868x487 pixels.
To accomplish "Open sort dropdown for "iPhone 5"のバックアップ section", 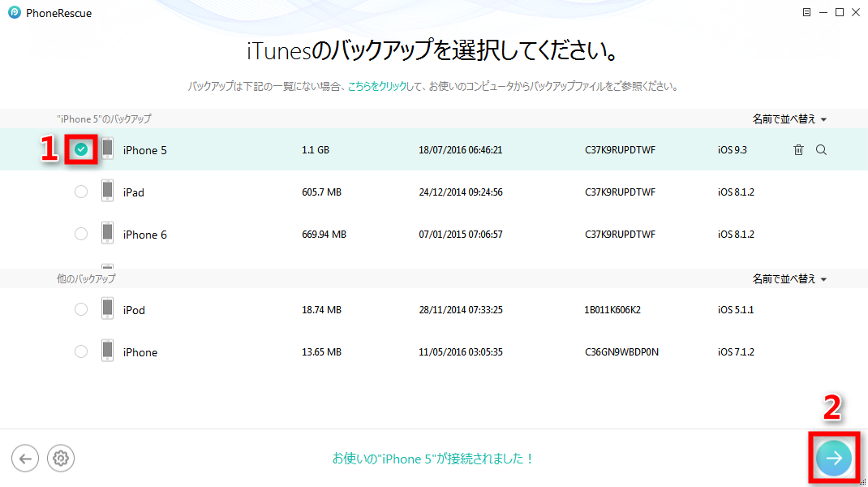I will pos(789,119).
